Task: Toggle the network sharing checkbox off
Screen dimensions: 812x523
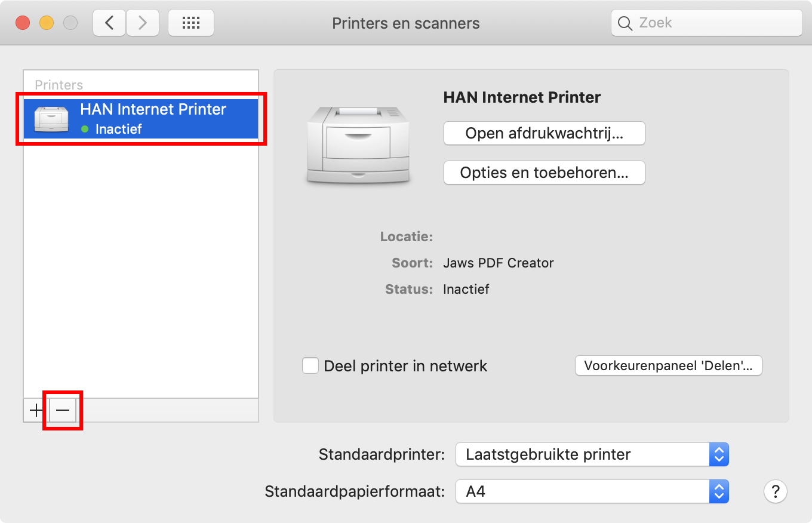Action: pyautogui.click(x=310, y=365)
